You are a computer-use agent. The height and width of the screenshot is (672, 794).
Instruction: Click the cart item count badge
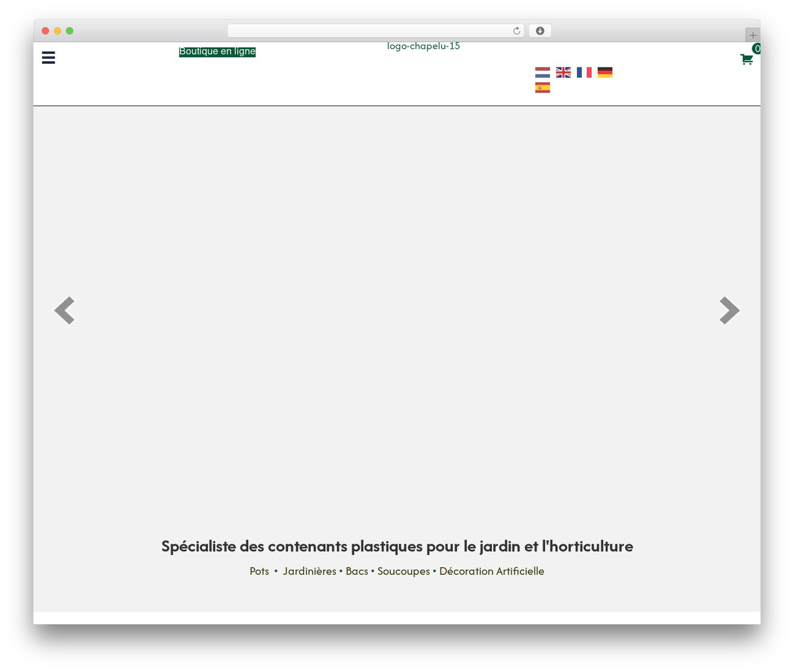(757, 49)
